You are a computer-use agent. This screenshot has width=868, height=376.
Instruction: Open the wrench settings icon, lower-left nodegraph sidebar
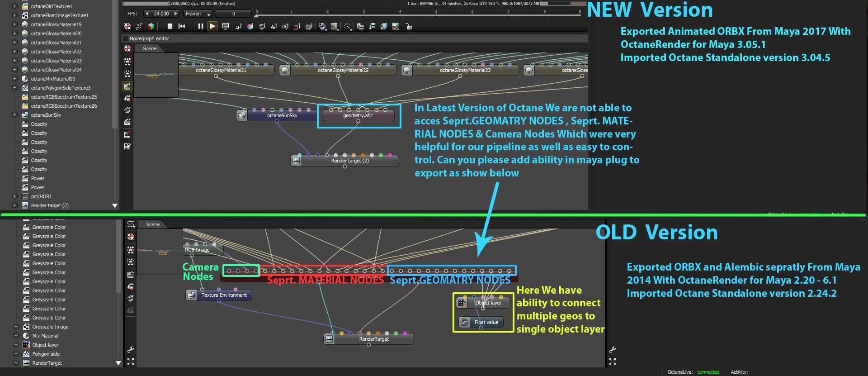click(x=131, y=350)
